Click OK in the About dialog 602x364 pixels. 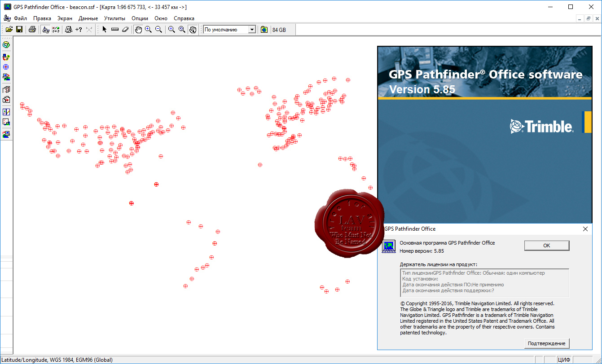click(x=546, y=246)
